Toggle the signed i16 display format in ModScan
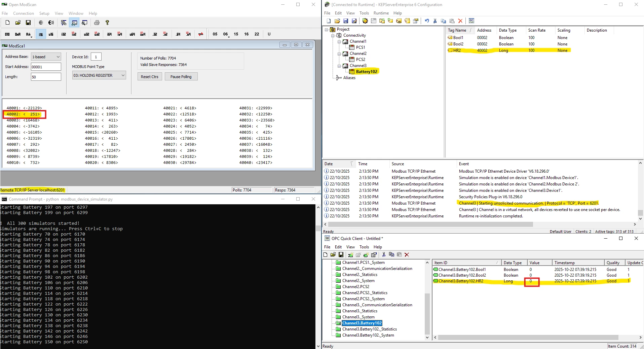 click(41, 34)
